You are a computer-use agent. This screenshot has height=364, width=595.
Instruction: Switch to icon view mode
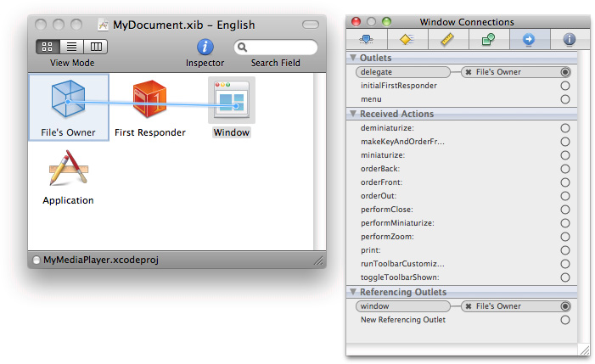[x=48, y=47]
